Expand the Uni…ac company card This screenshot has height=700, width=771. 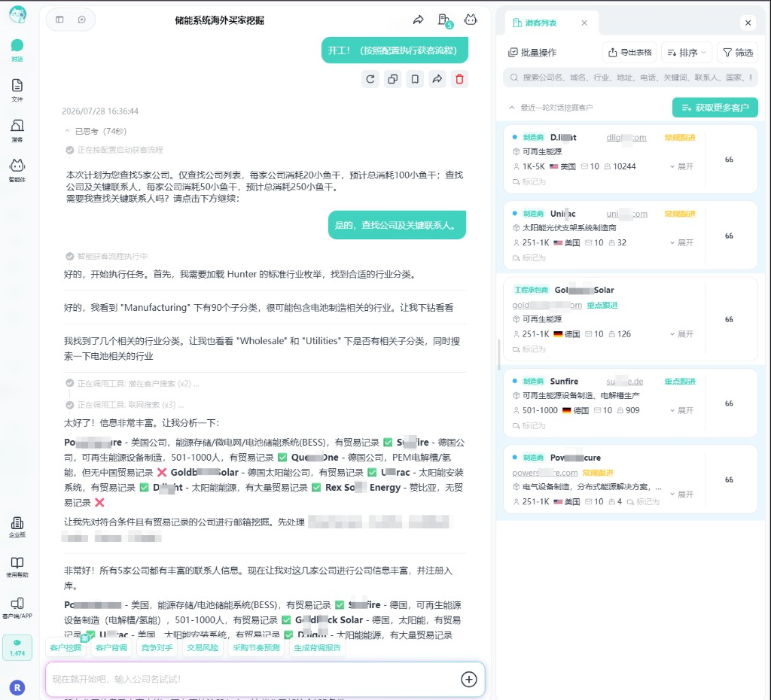click(681, 243)
